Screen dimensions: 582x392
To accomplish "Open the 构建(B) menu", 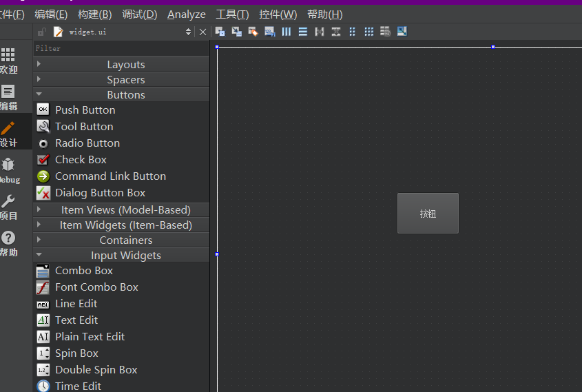I will tap(94, 14).
